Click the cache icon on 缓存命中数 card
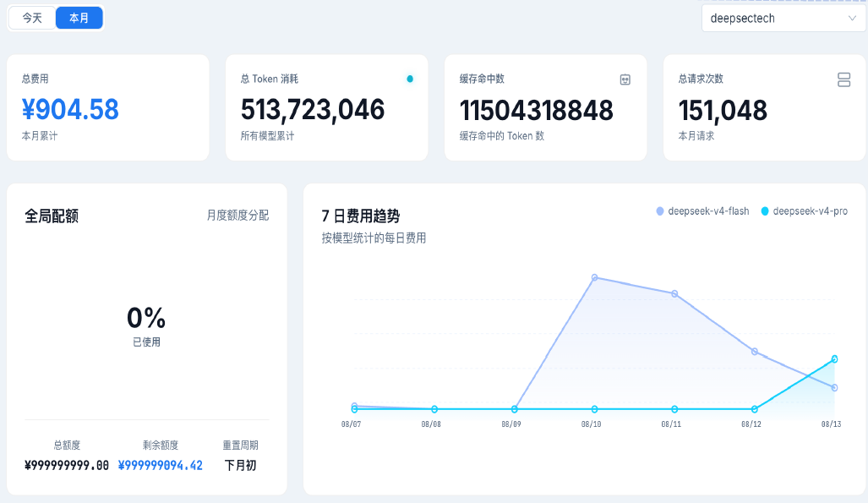The width and height of the screenshot is (868, 503). point(625,79)
